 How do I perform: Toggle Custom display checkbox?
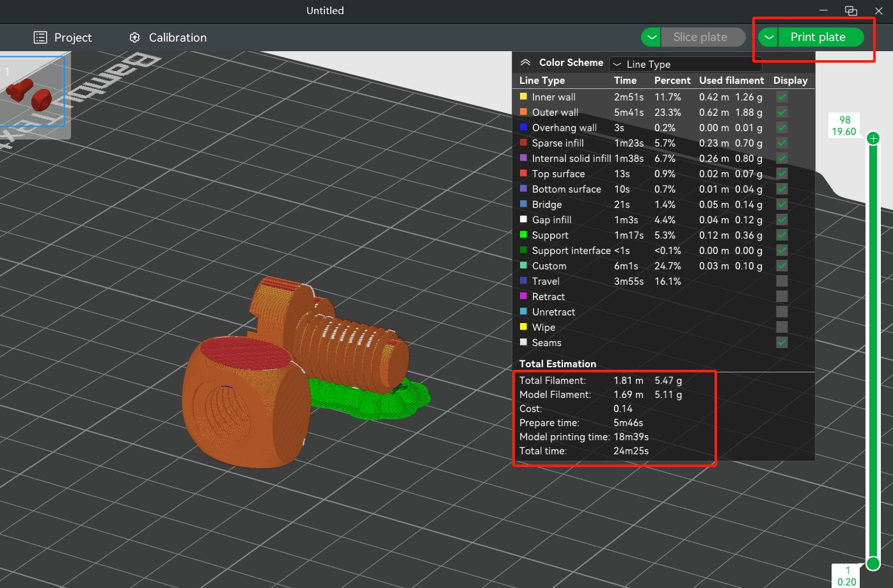pos(782,266)
